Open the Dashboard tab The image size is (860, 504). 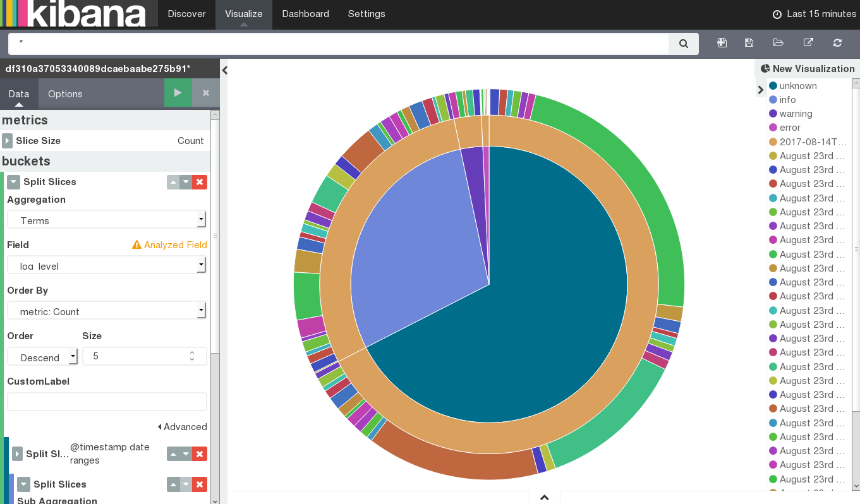click(305, 14)
